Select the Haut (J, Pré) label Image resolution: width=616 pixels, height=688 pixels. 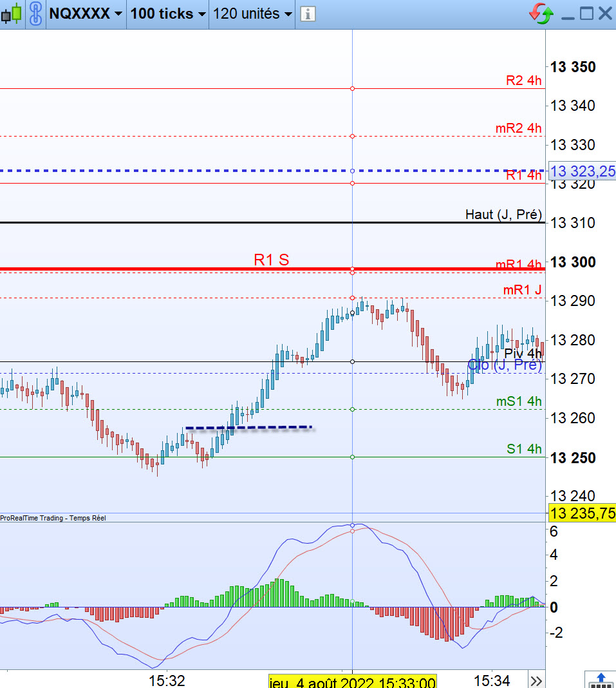503,215
